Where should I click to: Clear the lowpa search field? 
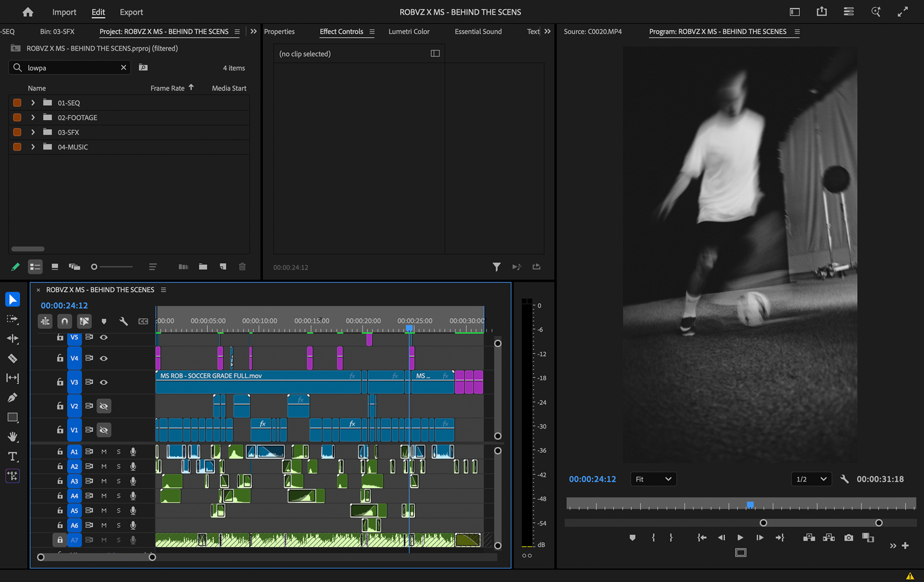tap(124, 68)
